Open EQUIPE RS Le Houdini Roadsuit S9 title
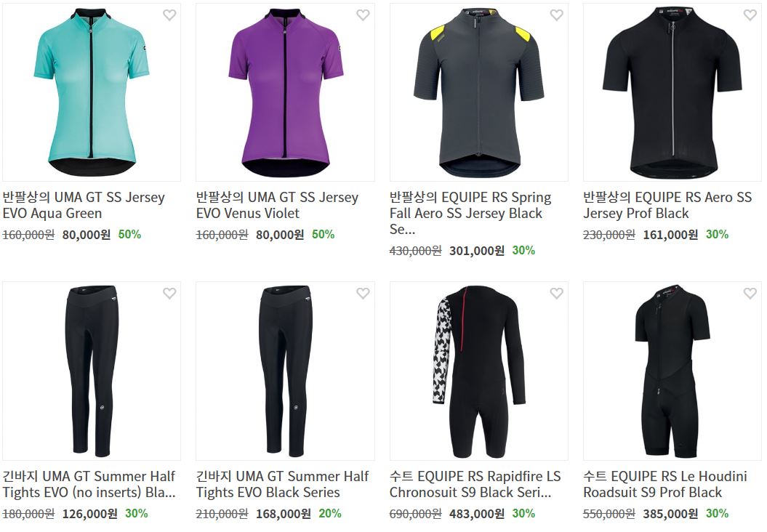The height and width of the screenshot is (532, 767). (665, 484)
